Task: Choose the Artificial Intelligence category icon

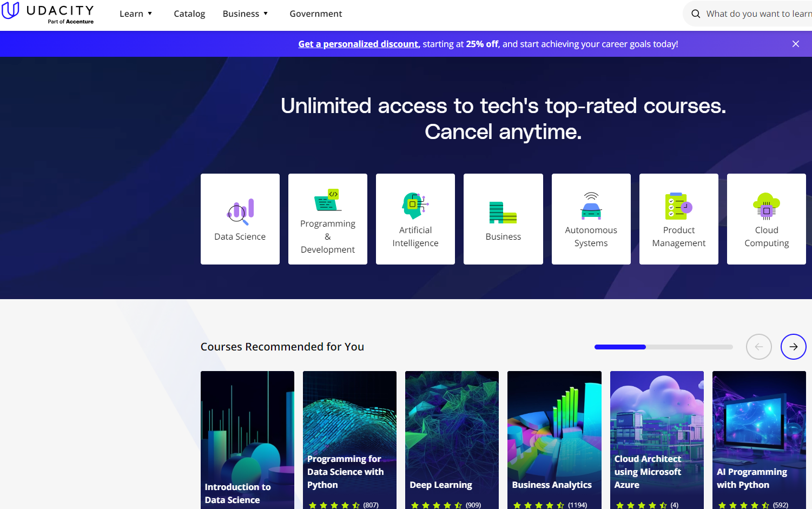Action: pyautogui.click(x=415, y=206)
